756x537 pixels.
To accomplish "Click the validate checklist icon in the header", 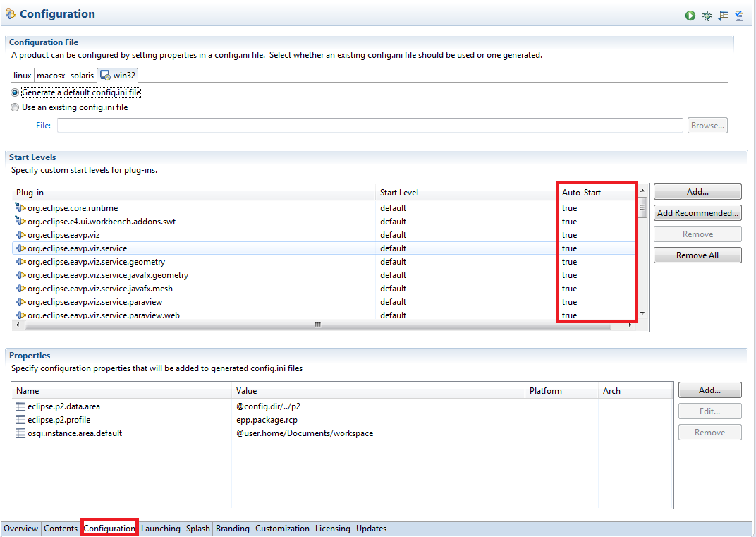I will click(739, 16).
